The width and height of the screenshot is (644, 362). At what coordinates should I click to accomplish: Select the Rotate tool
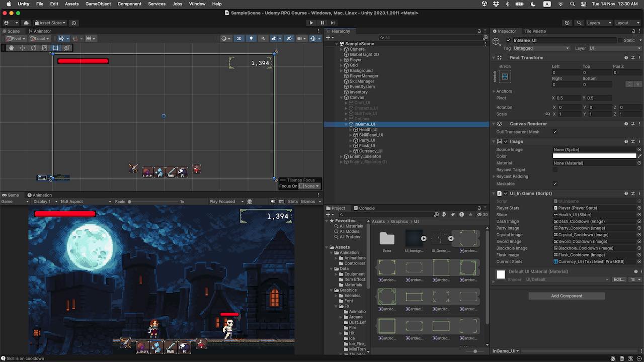(33, 48)
